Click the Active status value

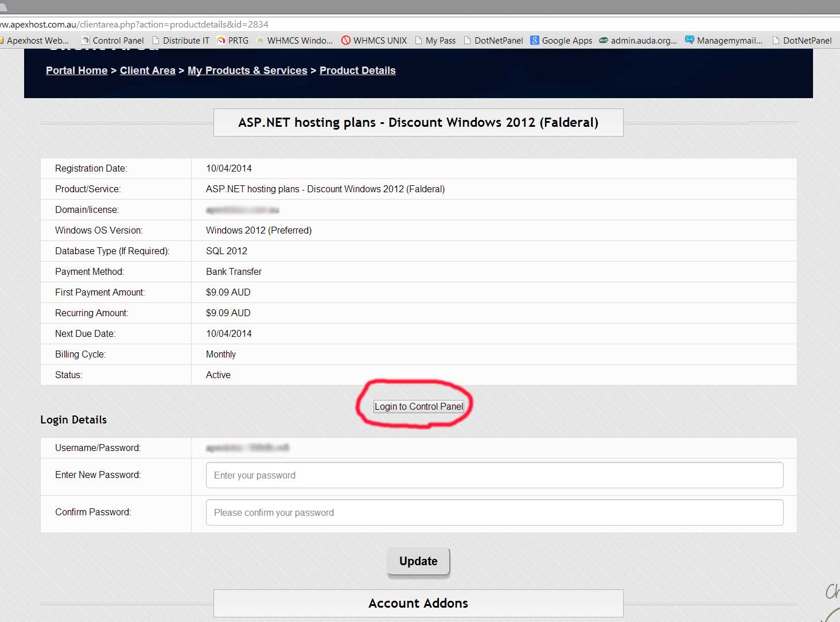click(218, 375)
